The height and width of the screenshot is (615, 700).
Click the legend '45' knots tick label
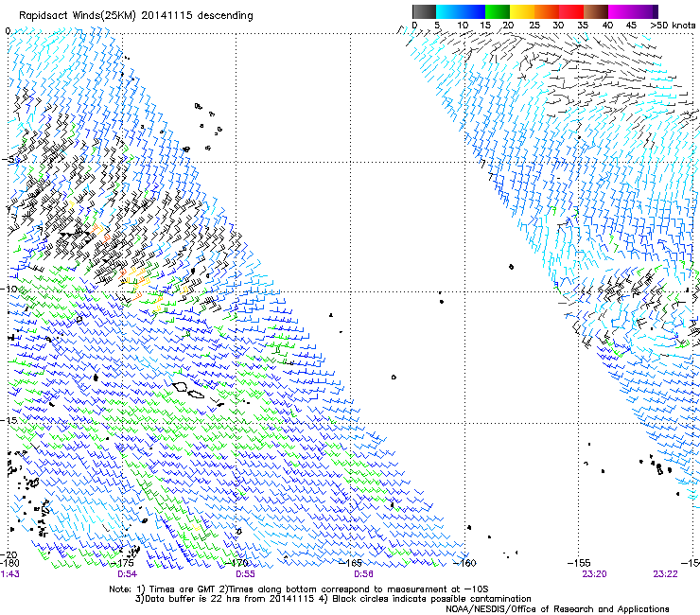(x=631, y=26)
